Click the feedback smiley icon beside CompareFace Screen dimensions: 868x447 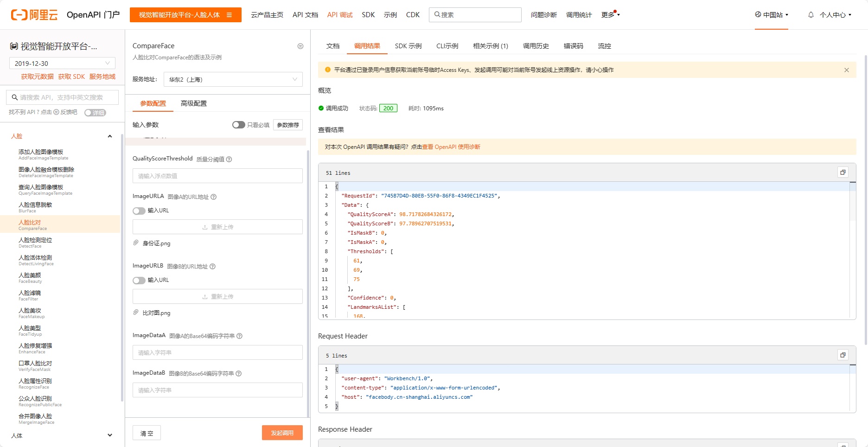click(300, 46)
